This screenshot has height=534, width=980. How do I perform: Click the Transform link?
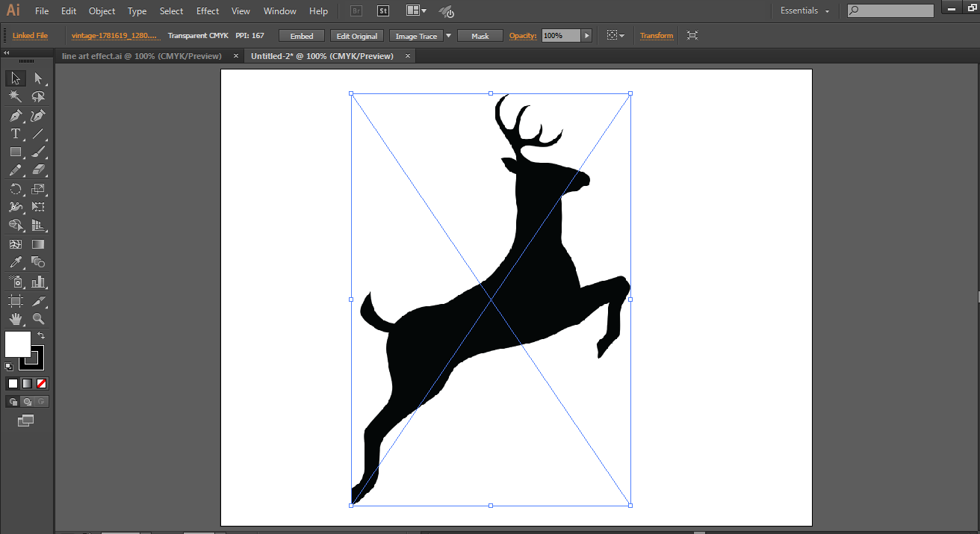click(x=657, y=36)
